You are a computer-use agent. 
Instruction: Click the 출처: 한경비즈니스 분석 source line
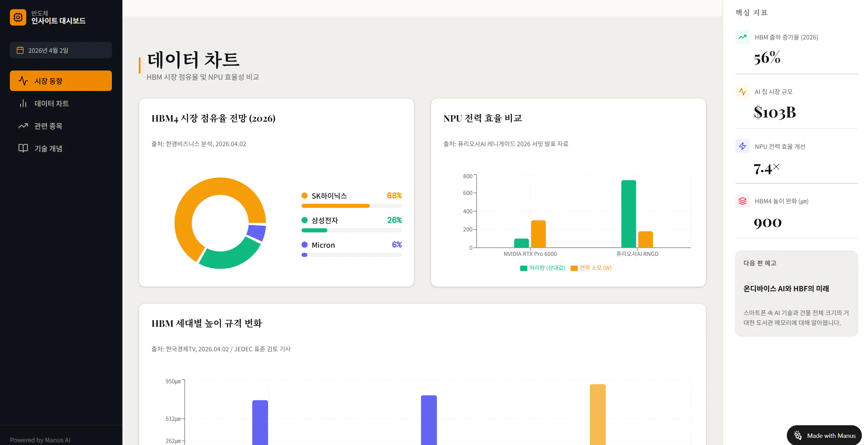tap(199, 144)
